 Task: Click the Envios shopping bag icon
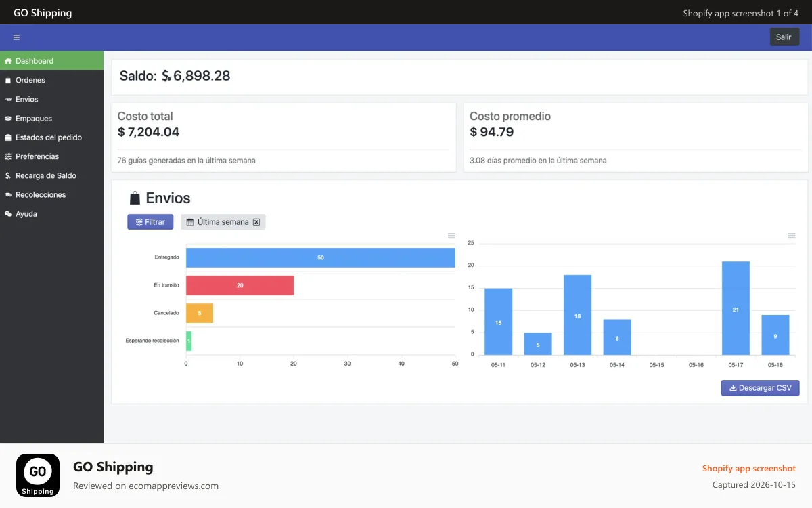pyautogui.click(x=135, y=198)
